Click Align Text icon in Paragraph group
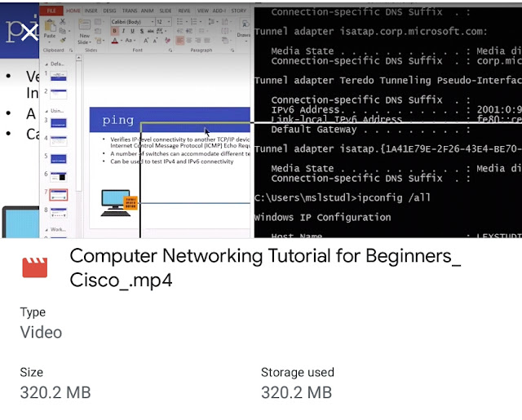Screen dimensions: 522x420 [225, 31]
